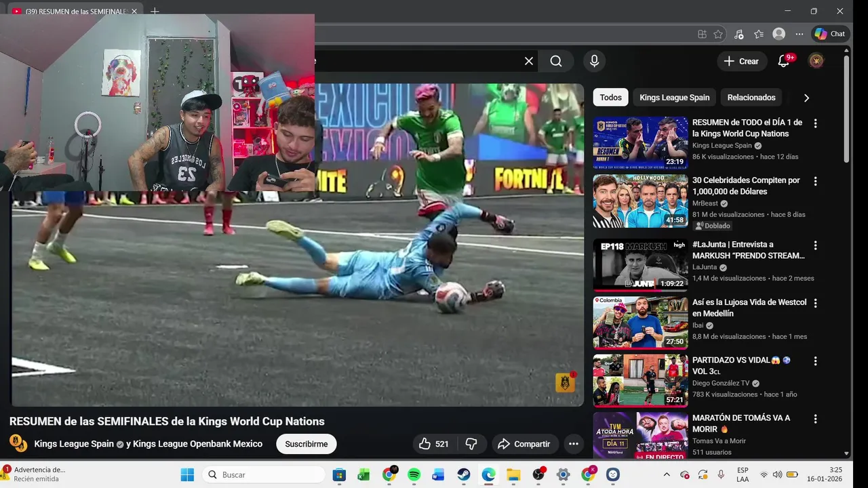Viewport: 868px width, 488px height.
Task: Open the Kings League Spain channel link
Action: [74, 444]
